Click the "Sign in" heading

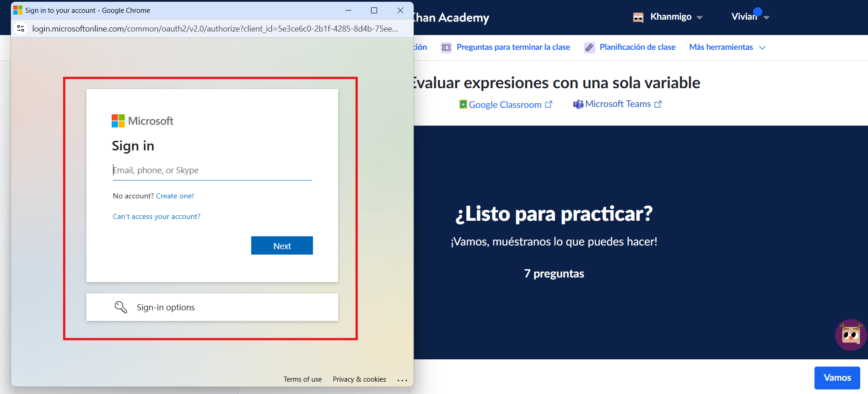(133, 146)
